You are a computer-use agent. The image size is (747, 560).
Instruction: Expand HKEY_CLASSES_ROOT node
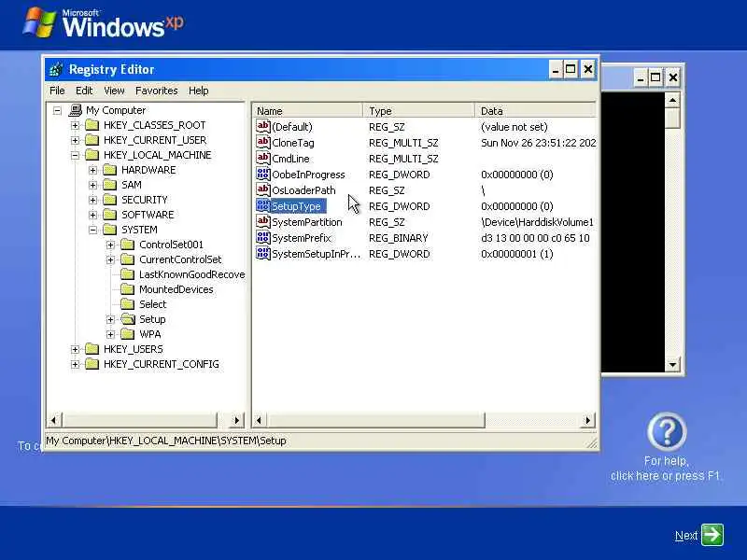coord(76,126)
